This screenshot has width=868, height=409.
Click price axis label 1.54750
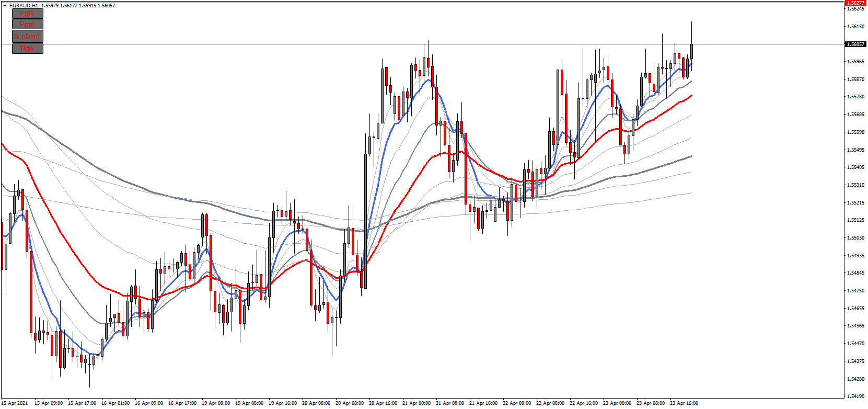(x=855, y=291)
